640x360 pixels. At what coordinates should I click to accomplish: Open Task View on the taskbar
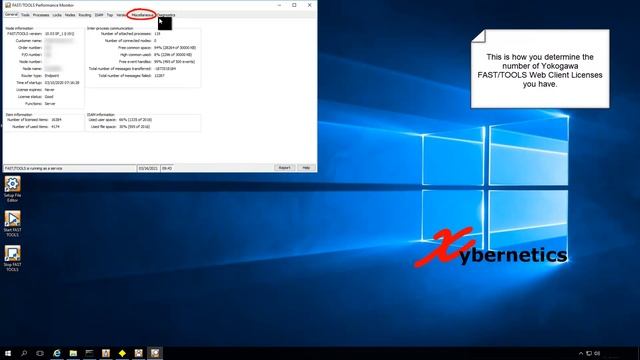(40, 353)
